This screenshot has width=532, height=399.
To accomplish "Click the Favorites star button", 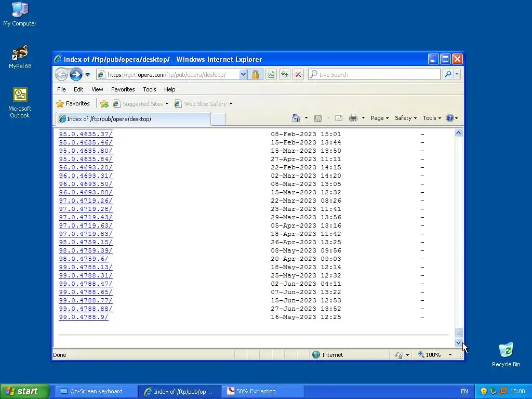I will click(x=73, y=103).
